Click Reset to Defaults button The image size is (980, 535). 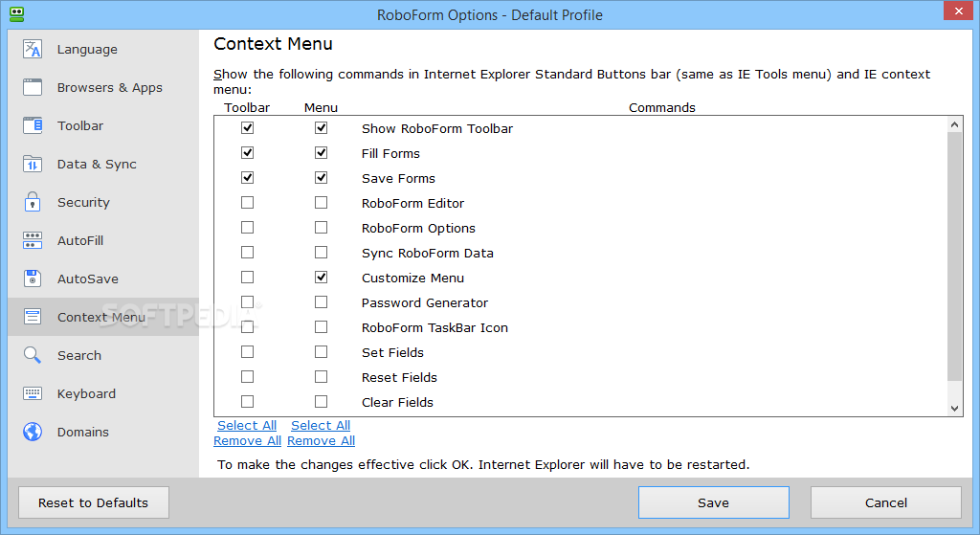coord(94,502)
